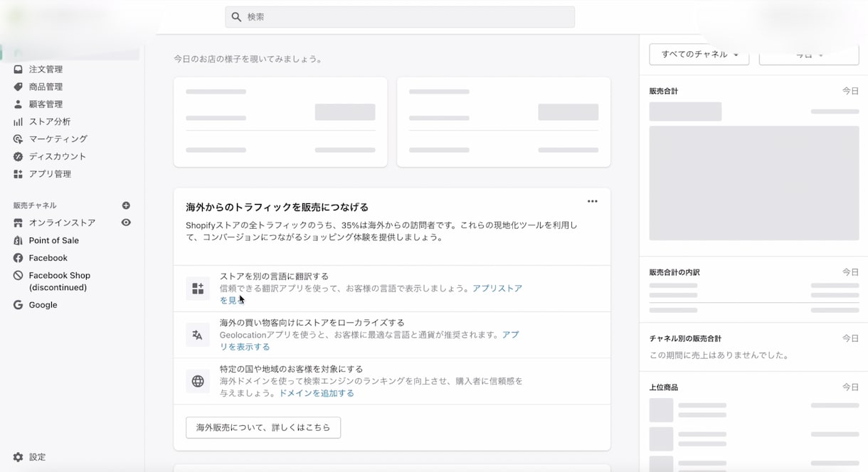Click 販売チャネル section label
Image resolution: width=868 pixels, height=472 pixels.
tap(35, 205)
